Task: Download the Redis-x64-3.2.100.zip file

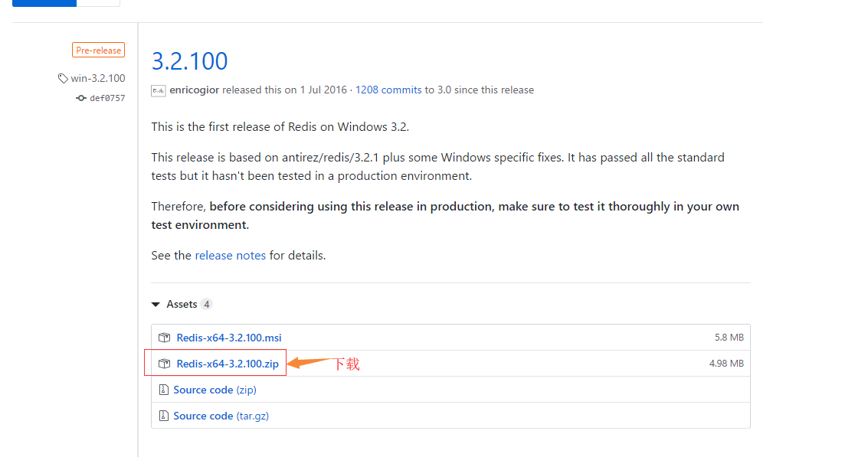Action: [228, 364]
